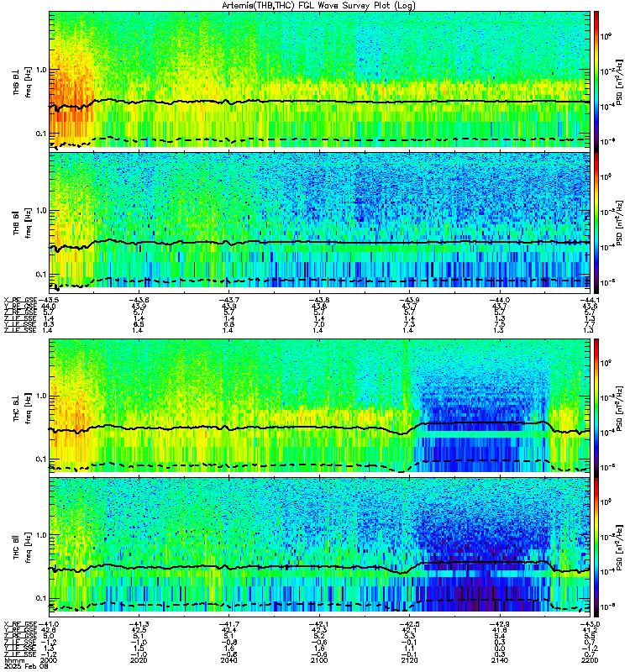Click the 2025 Feb 08 date label
The height and width of the screenshot is (672, 630).
[x=25, y=666]
